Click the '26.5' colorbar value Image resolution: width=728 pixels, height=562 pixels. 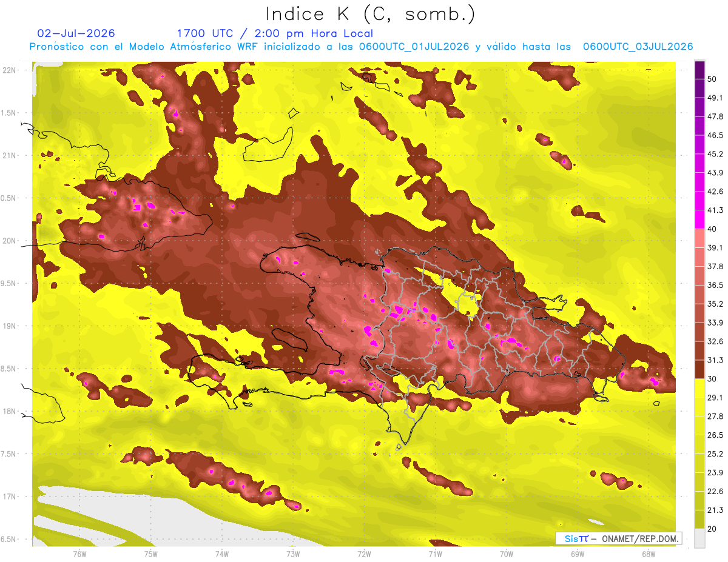tap(715, 435)
